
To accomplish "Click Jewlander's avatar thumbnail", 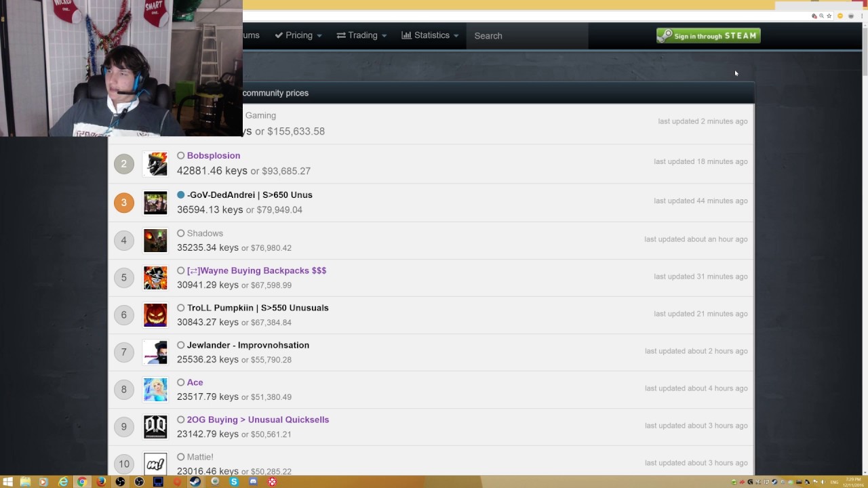I will coord(155,352).
